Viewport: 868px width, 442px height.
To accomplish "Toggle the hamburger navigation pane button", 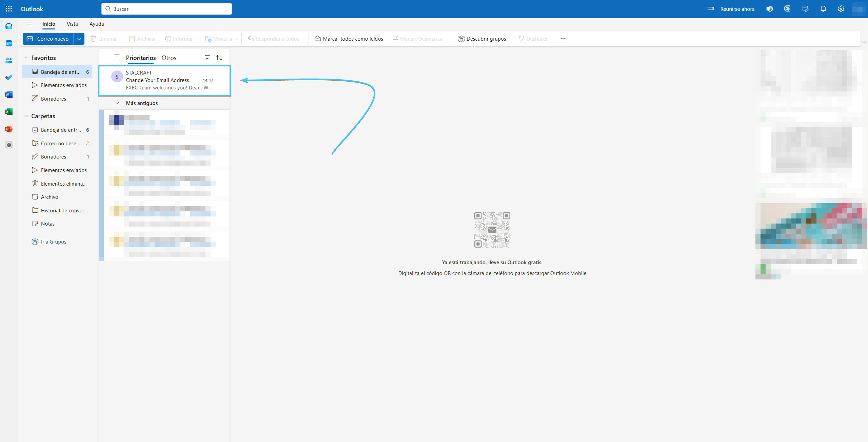I will click(x=29, y=24).
